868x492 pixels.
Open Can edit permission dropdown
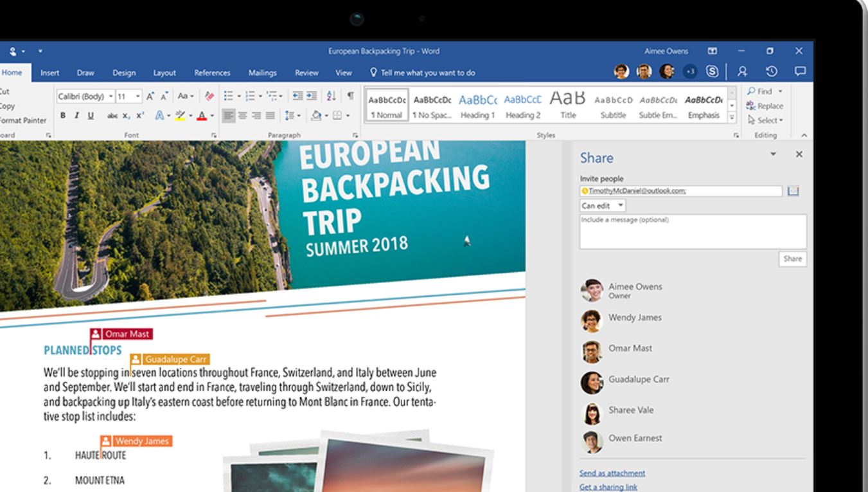coord(603,206)
